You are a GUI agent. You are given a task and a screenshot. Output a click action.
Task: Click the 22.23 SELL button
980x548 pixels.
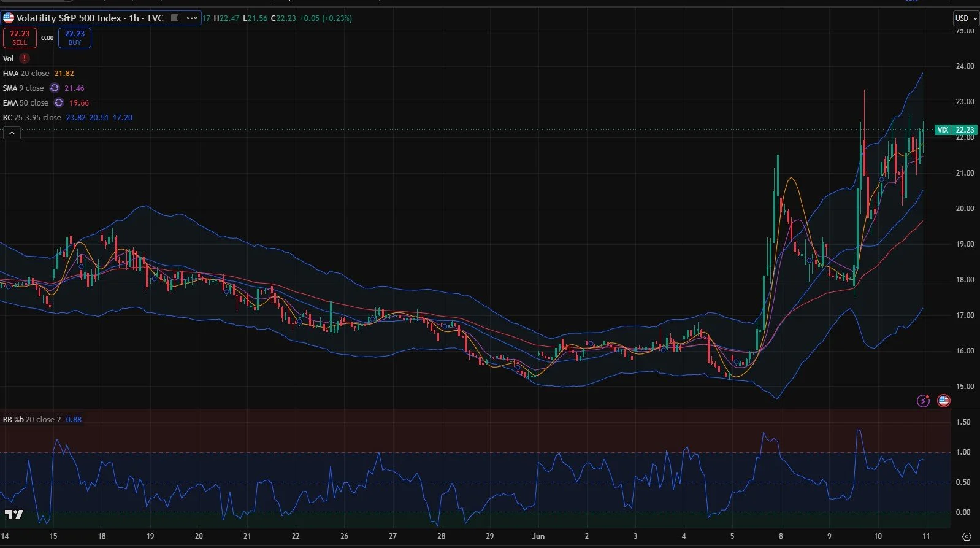[x=20, y=38]
